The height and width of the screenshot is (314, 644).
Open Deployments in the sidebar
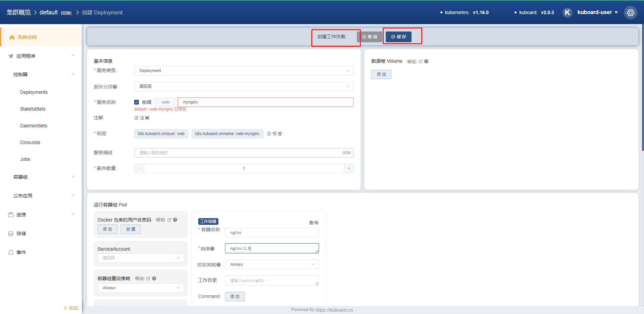click(34, 92)
